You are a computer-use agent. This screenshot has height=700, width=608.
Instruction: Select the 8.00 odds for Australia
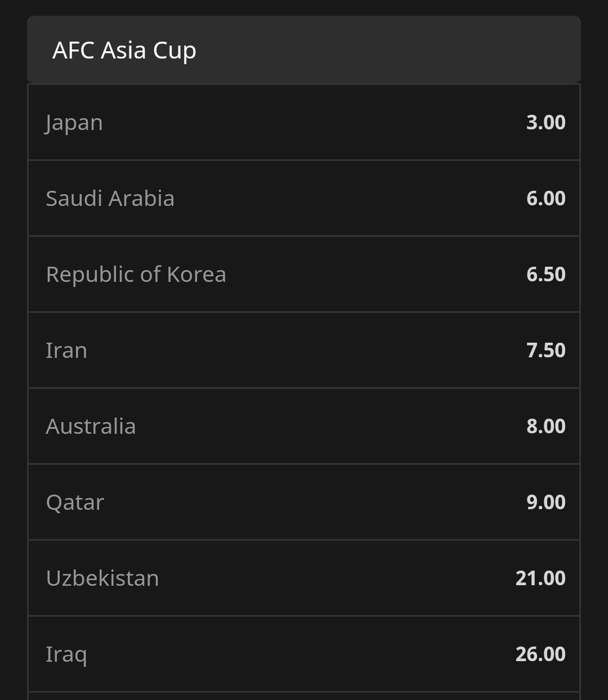[x=546, y=427]
